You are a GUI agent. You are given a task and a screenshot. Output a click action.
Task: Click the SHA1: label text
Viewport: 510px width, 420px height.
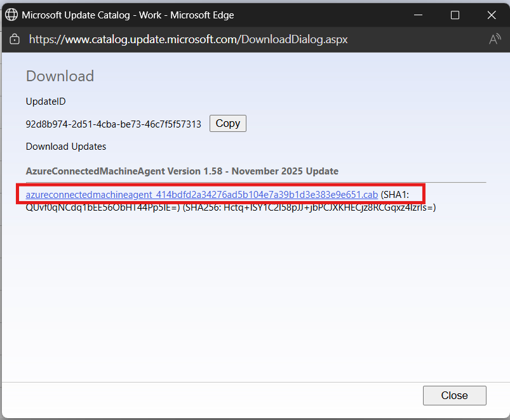pyautogui.click(x=395, y=195)
